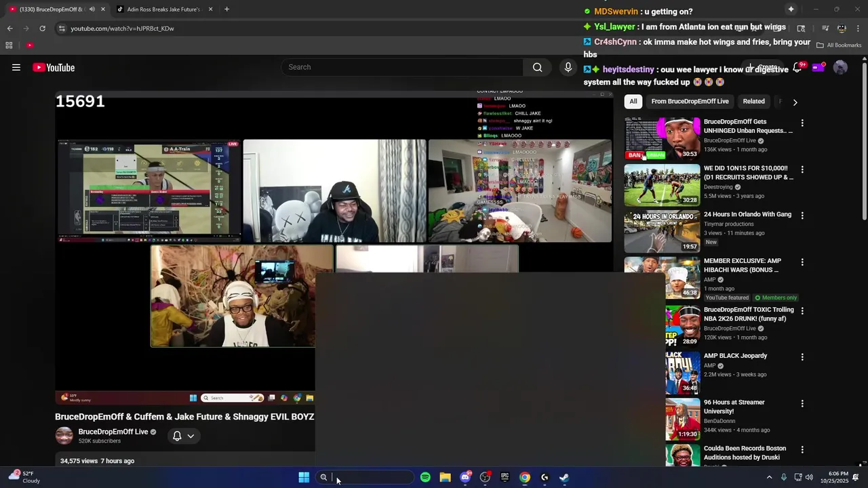
Task: Open AMP BLACK Jeopardy video title
Action: [735, 356]
